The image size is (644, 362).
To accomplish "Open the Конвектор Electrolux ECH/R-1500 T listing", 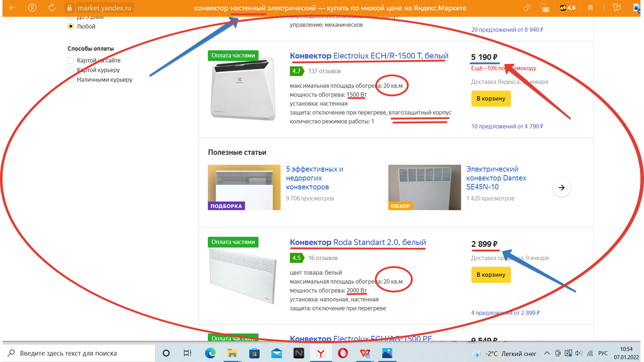I will pyautogui.click(x=369, y=55).
